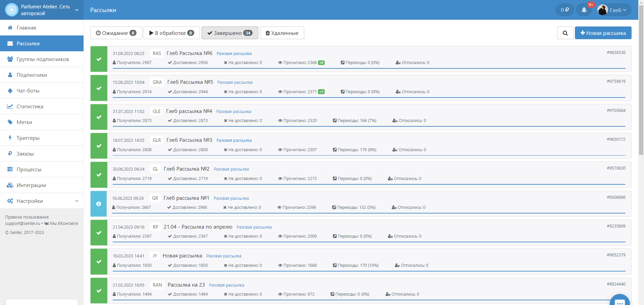644x305 pixels.
Task: Click the Интеграции cubes icon
Action: (x=10, y=185)
